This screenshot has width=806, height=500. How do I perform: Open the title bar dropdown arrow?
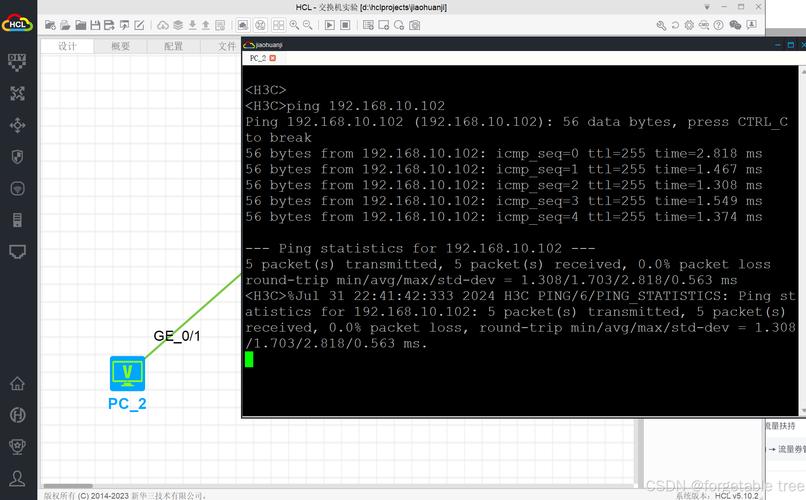707,7
